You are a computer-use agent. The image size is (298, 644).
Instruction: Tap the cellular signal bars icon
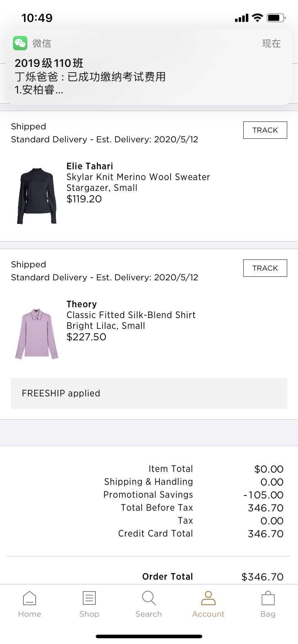point(241,18)
